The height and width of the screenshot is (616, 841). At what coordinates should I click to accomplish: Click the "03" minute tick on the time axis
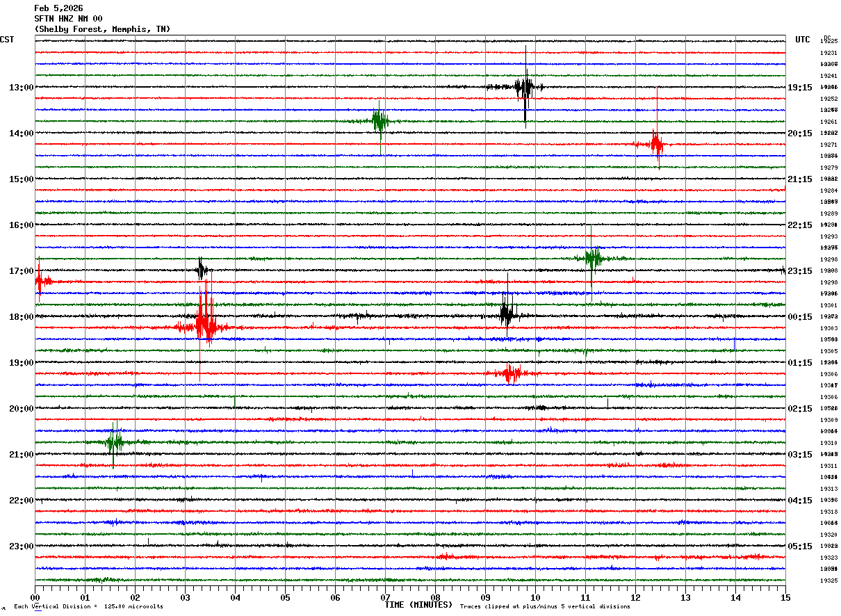185,597
